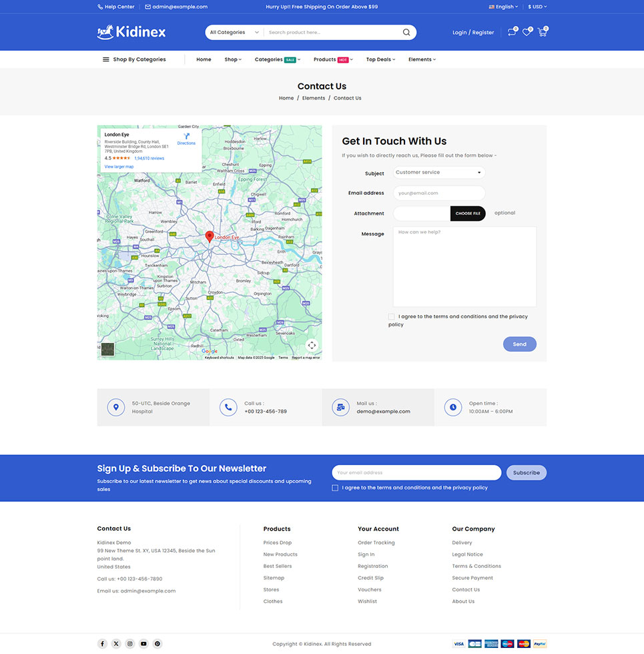The width and height of the screenshot is (644, 654).
Task: Click the Message textarea
Action: click(464, 266)
